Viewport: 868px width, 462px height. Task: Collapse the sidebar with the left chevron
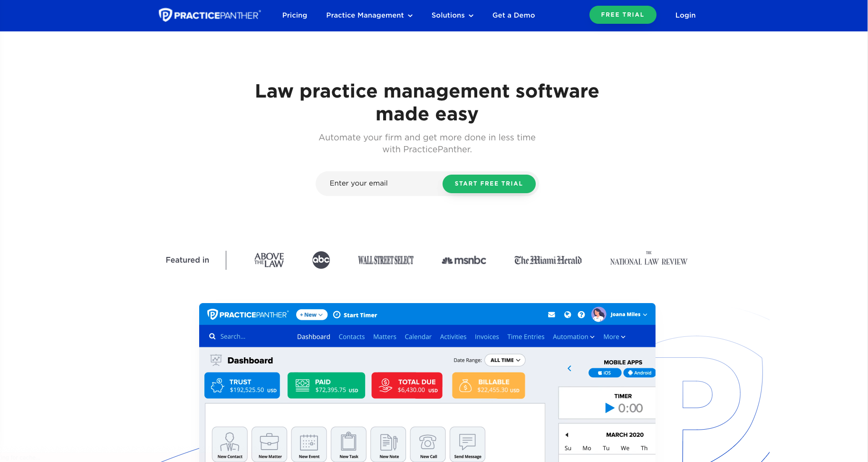569,368
